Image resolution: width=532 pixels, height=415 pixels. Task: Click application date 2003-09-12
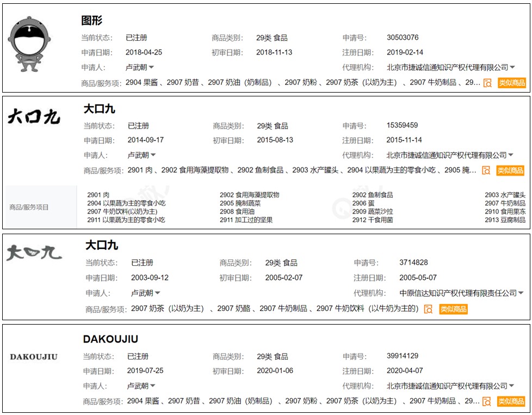[150, 277]
